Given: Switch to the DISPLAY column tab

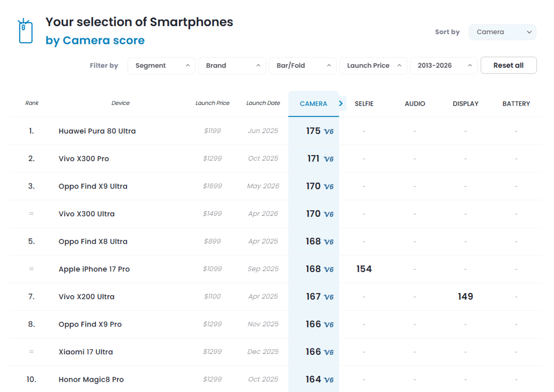Looking at the screenshot, I should point(465,104).
